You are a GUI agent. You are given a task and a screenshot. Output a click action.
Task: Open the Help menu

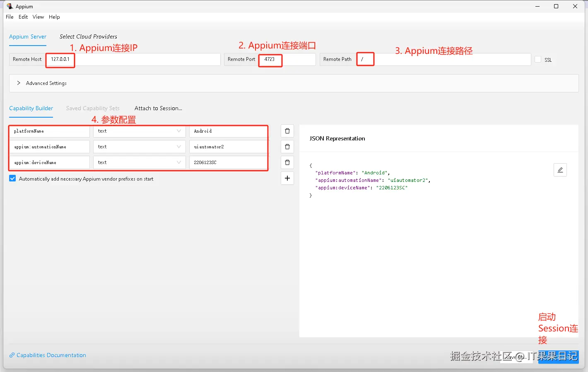pyautogui.click(x=54, y=17)
